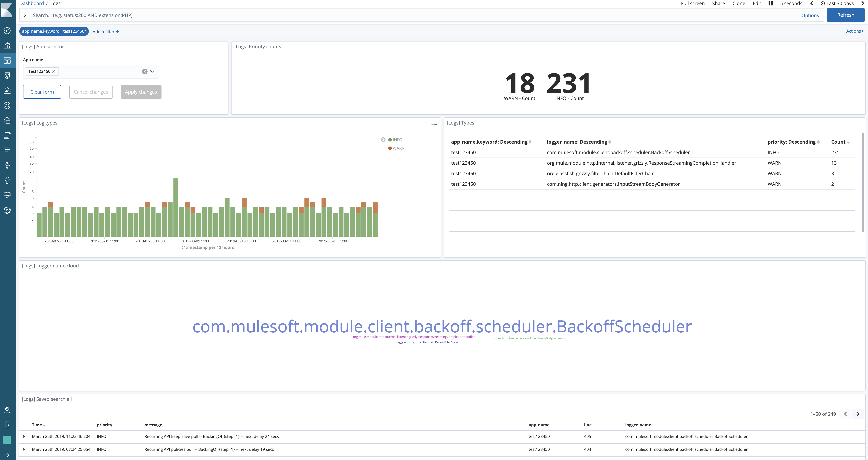The height and width of the screenshot is (460, 868).
Task: Apply changes to app selector form
Action: 141,91
